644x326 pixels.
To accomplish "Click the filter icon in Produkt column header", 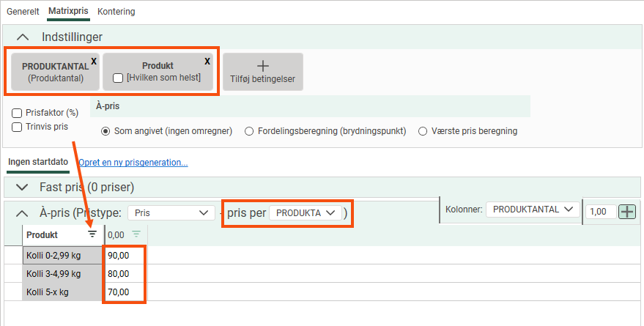I will tap(92, 234).
